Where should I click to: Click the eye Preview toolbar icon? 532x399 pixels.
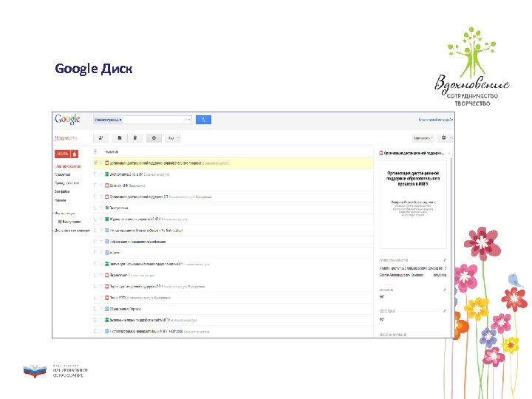coord(154,137)
